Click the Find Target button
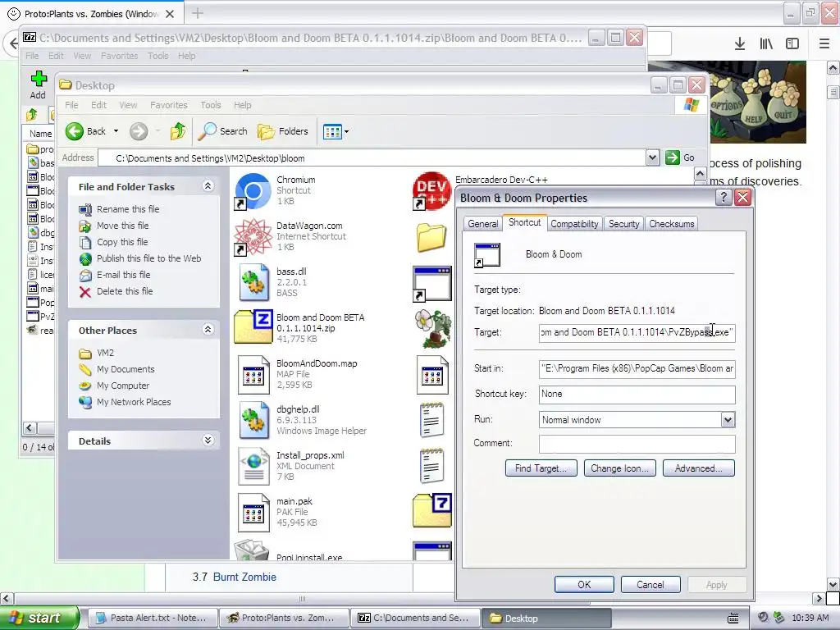The height and width of the screenshot is (630, 840). click(x=541, y=468)
